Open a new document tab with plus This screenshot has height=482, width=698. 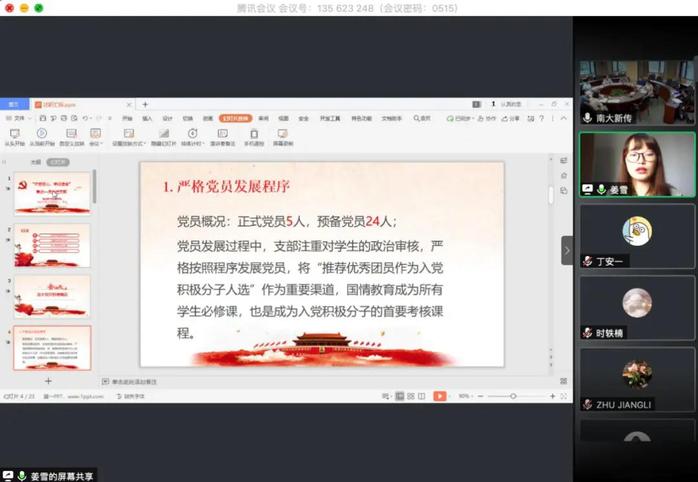pos(144,104)
